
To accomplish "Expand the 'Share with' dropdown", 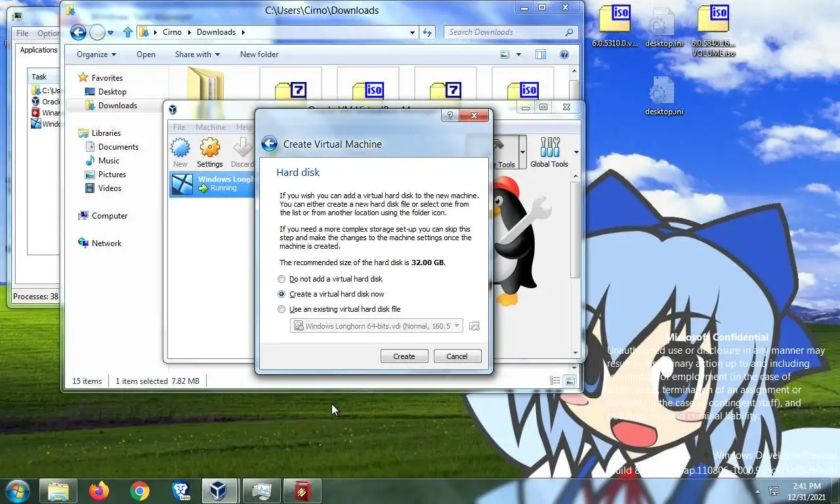I will click(x=197, y=54).
